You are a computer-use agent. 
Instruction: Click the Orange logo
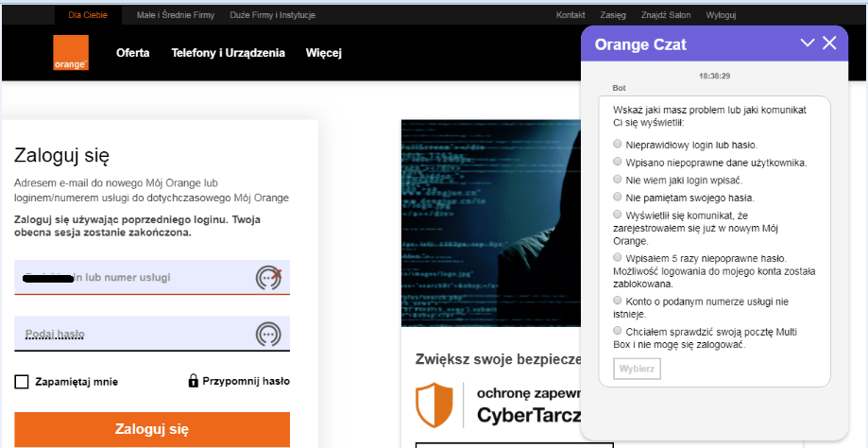pyautogui.click(x=71, y=53)
